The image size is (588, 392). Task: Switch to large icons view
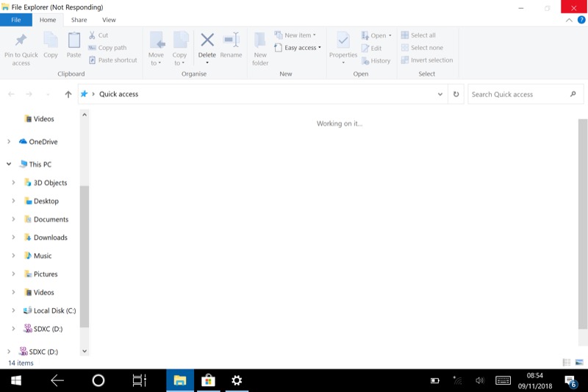579,363
